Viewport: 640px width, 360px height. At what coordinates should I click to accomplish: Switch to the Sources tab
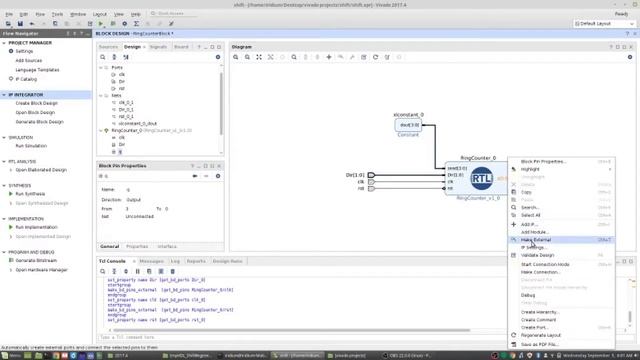pyautogui.click(x=108, y=47)
